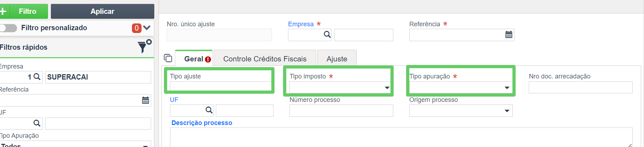This screenshot has width=644, height=147.
Task: Click the UF search magnifier in Geral tab
Action: 209,110
